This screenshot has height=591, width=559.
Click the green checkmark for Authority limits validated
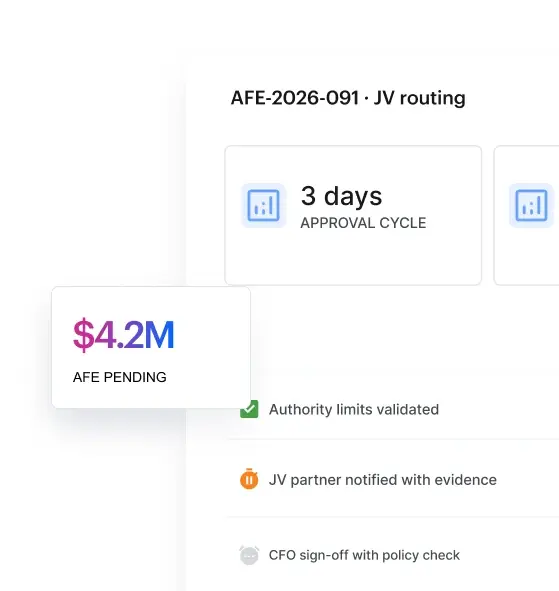pyautogui.click(x=249, y=409)
